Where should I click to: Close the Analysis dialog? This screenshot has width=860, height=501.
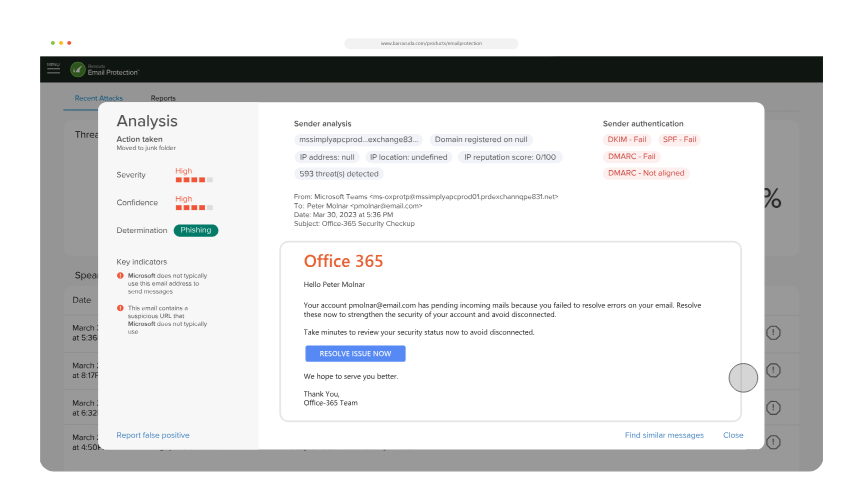733,435
